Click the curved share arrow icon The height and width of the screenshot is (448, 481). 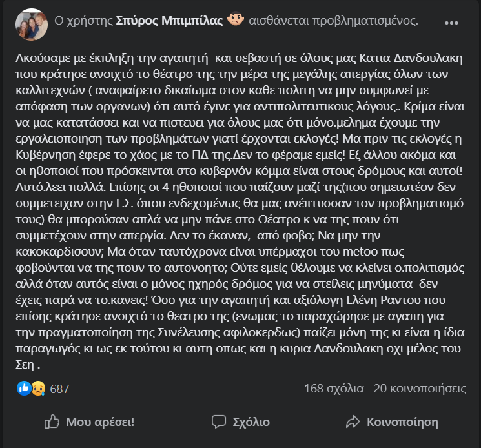click(x=353, y=422)
